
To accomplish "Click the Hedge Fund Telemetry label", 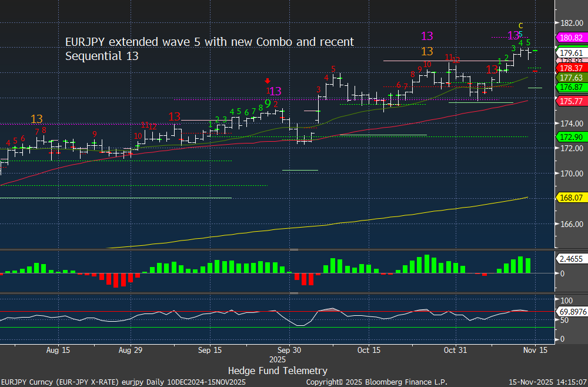I will tap(278, 371).
